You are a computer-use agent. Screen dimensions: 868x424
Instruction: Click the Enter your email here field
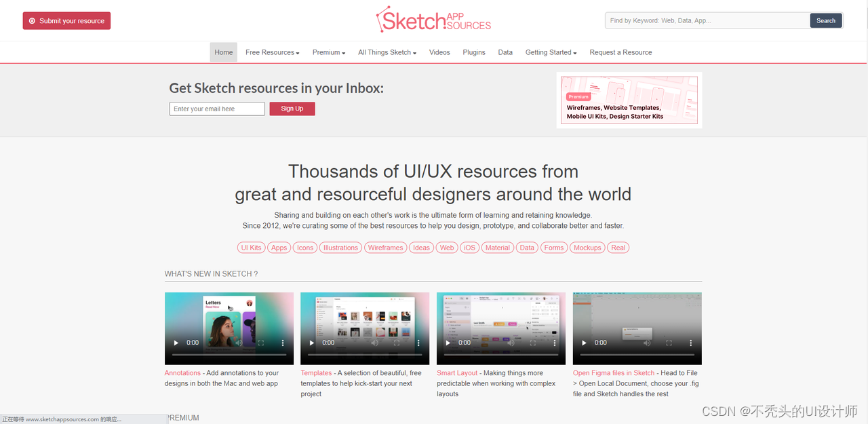coord(217,109)
